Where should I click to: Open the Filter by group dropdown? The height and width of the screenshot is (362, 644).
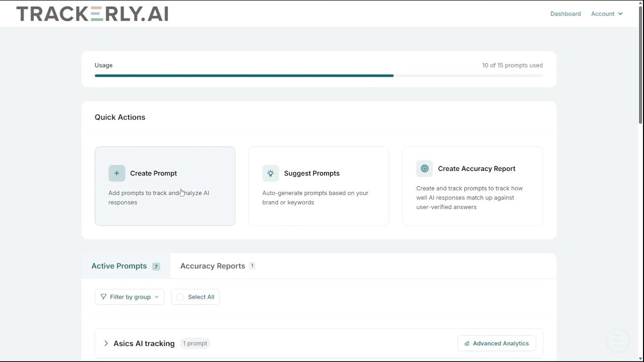[130, 297]
